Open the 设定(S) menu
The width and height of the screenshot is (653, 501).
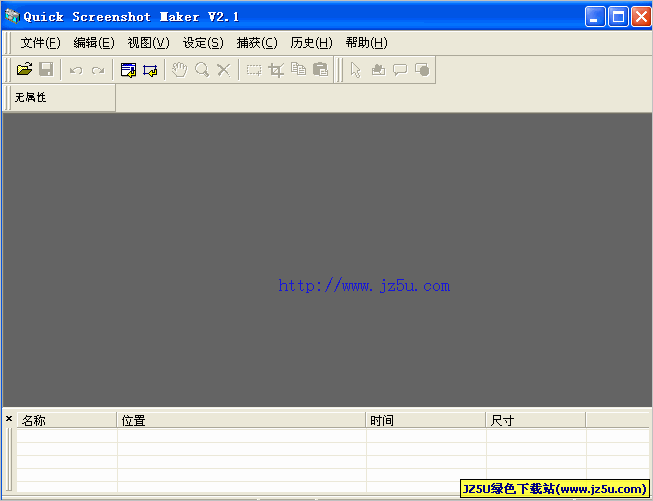pos(203,42)
